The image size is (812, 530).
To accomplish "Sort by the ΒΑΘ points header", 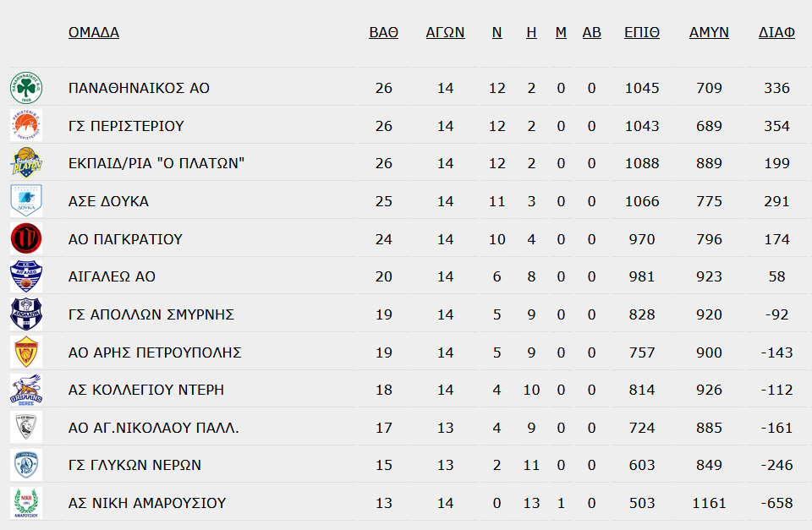I will (384, 32).
